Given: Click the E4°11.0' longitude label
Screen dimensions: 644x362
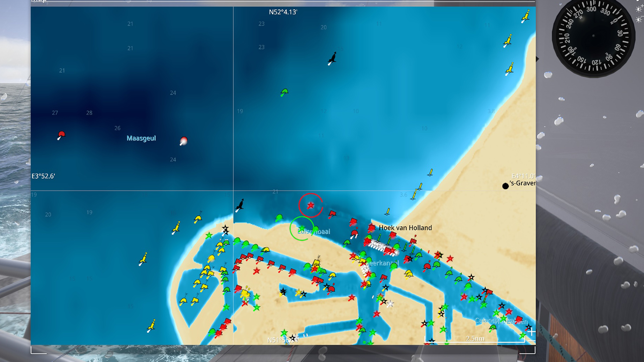Looking at the screenshot, I should coord(523,176).
